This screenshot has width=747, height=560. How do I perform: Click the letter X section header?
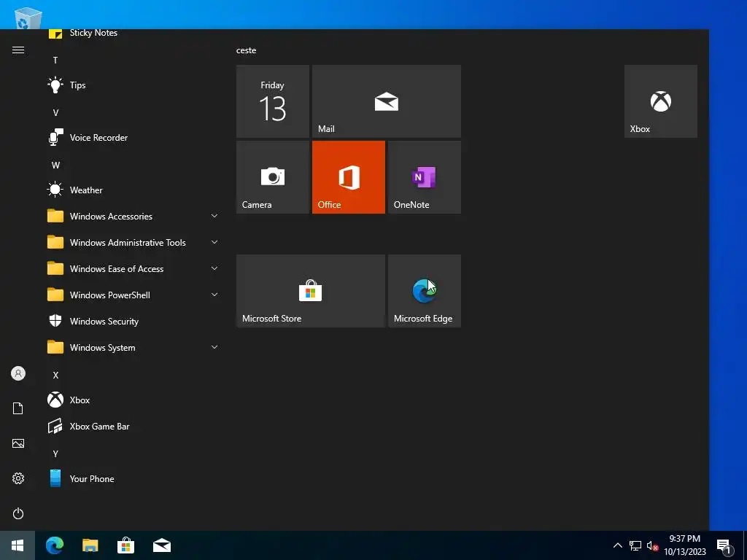click(55, 376)
